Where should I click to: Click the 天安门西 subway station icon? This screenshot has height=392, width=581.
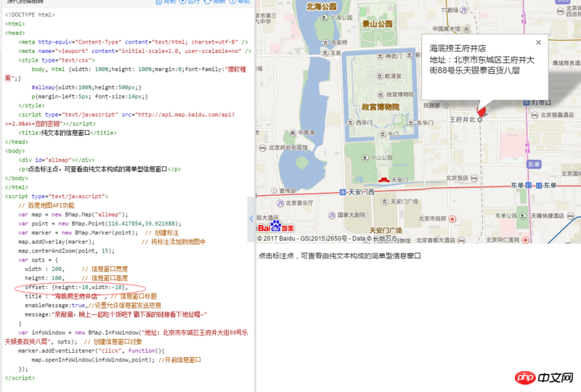coord(343,192)
